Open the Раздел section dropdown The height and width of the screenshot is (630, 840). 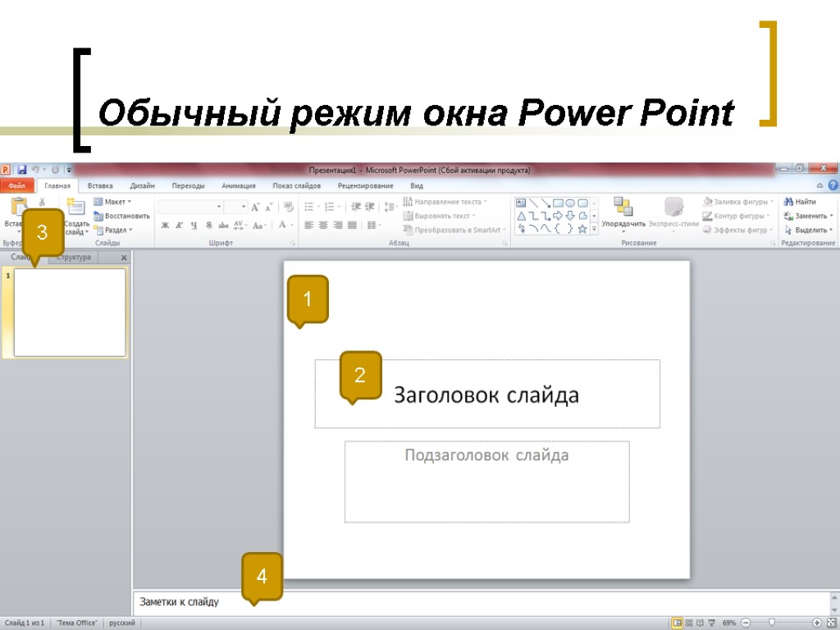(x=113, y=231)
